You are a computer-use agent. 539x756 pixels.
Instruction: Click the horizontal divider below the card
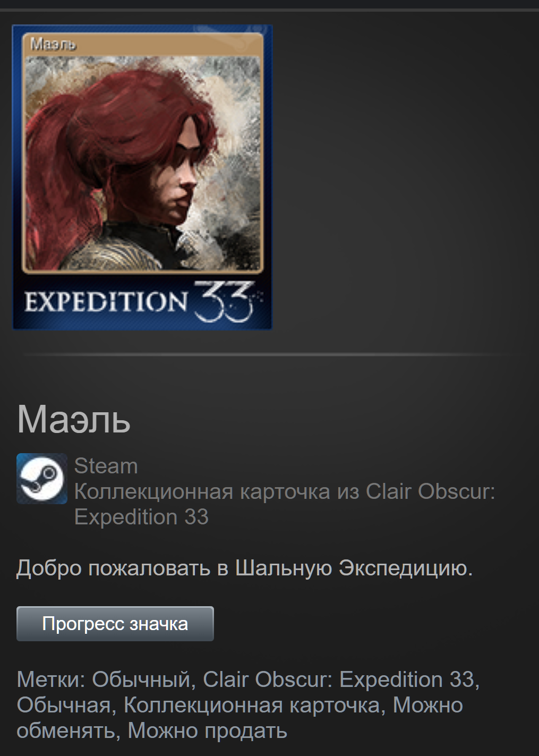pos(269,354)
